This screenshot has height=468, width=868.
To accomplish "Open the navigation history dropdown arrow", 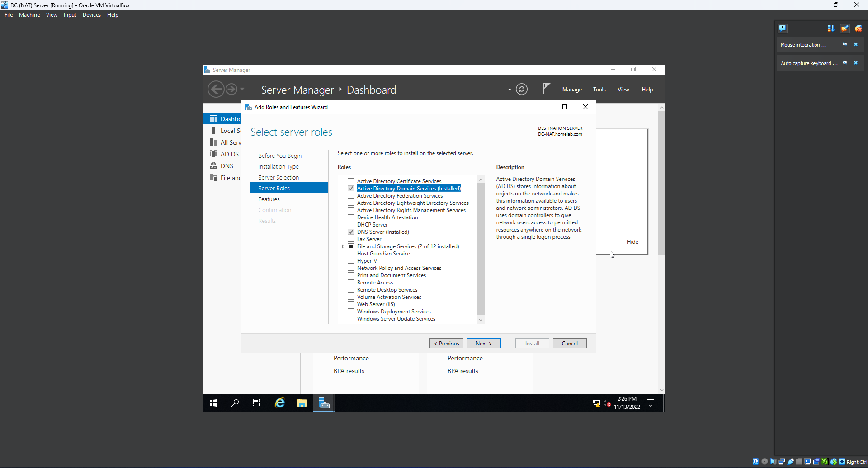I will coord(242,89).
